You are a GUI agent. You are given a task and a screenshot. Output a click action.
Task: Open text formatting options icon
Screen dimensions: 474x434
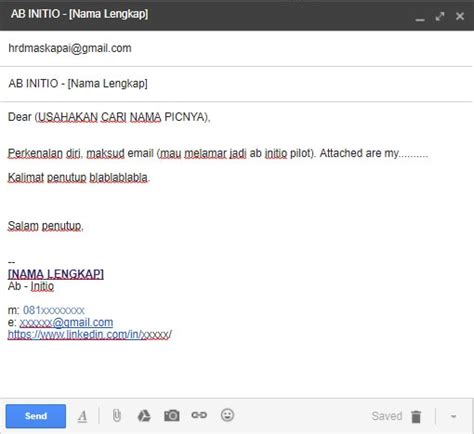coord(82,416)
